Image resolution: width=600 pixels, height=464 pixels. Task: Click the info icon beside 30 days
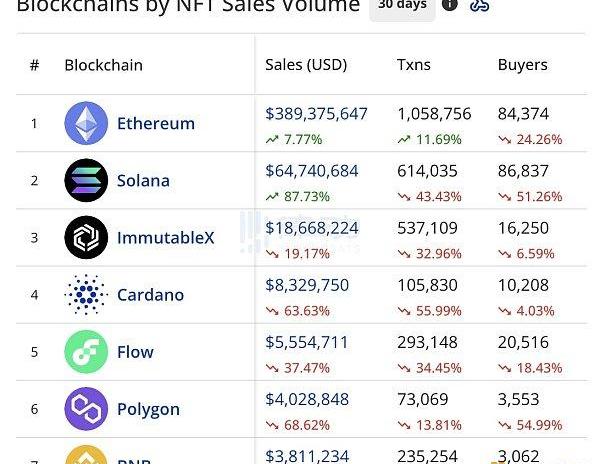pyautogui.click(x=450, y=5)
